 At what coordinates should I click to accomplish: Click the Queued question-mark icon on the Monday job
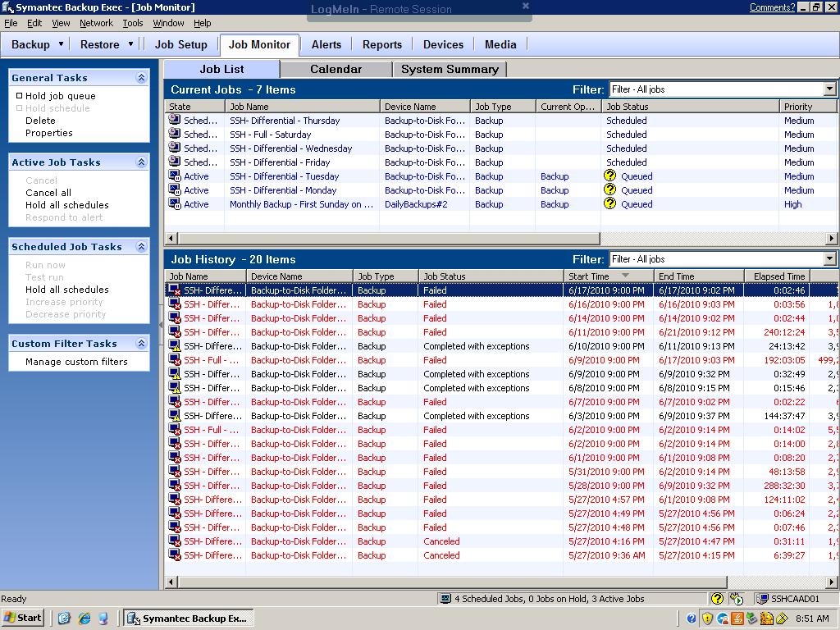click(x=609, y=189)
